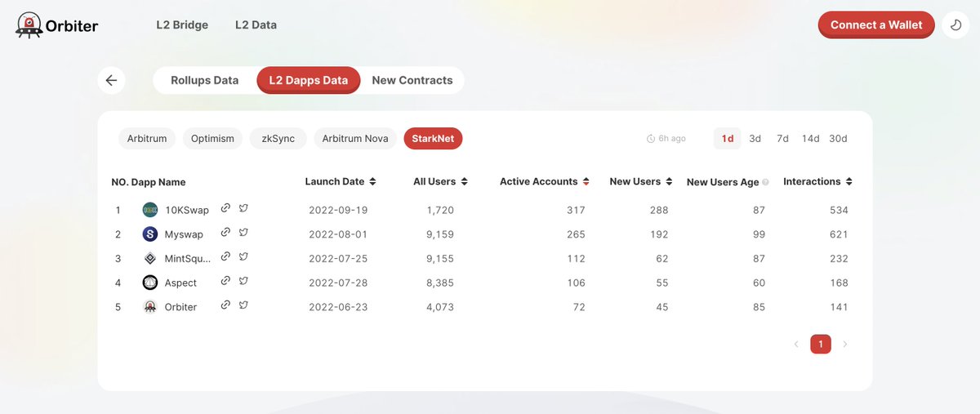Click the 6h ago update time
Viewport: 980px width, 414px height.
(x=673, y=139)
